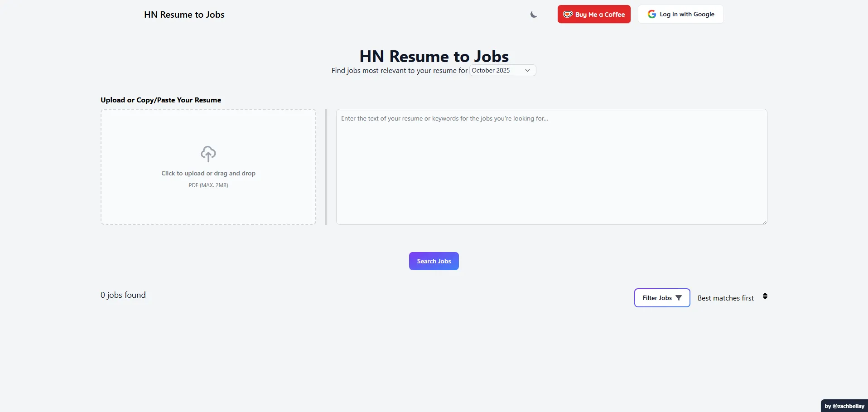Visit the by @zachbellay credit link
The height and width of the screenshot is (412, 868).
click(844, 406)
